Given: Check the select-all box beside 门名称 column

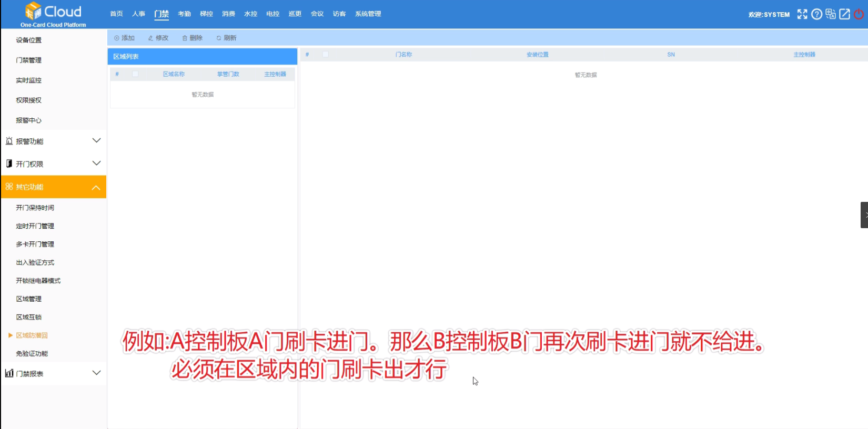Looking at the screenshot, I should coord(326,54).
